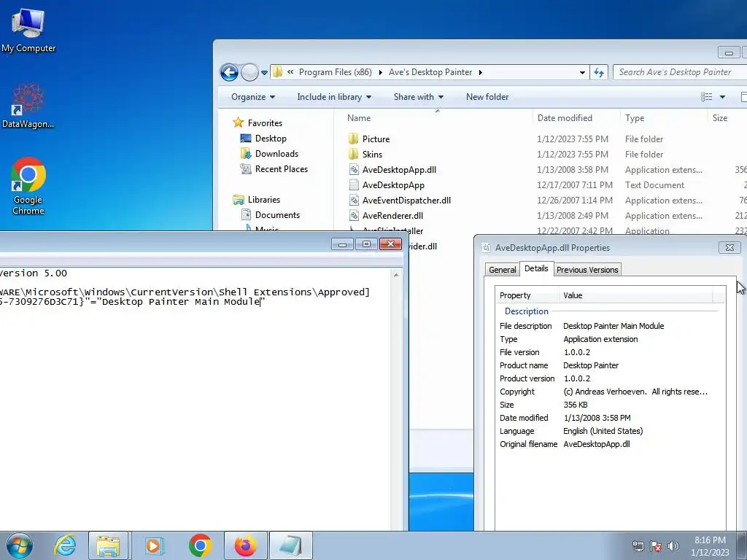Click the Explorer Back arrow button
The height and width of the screenshot is (560, 747).
(229, 72)
